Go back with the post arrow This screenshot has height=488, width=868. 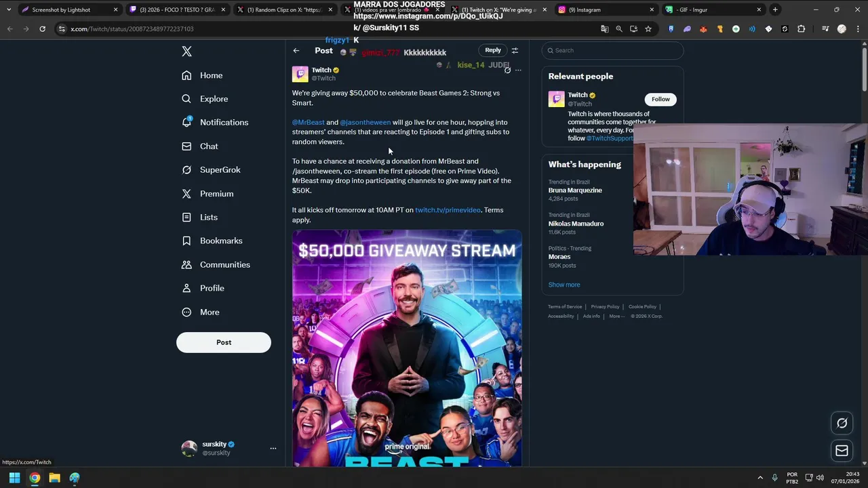click(296, 51)
